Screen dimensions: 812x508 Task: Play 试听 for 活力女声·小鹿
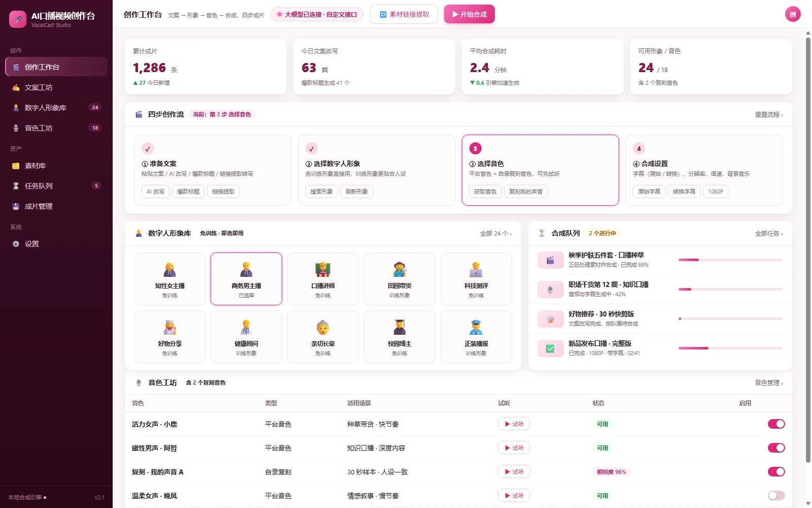tap(514, 424)
